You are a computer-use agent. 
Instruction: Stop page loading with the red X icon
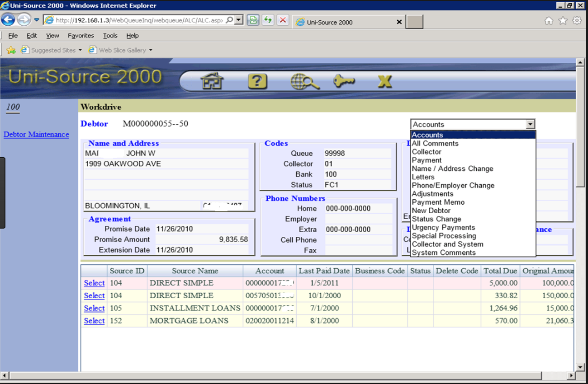[x=283, y=20]
